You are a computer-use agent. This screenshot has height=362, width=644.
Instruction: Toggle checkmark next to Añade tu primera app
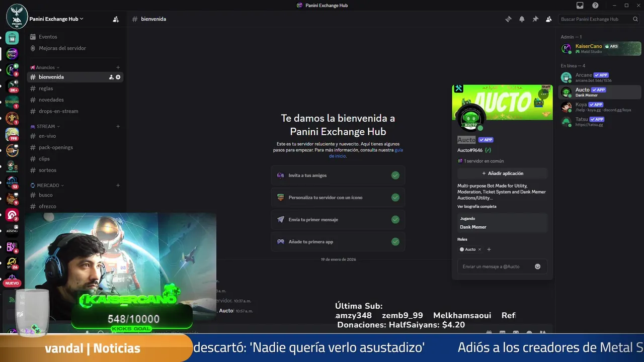click(395, 242)
